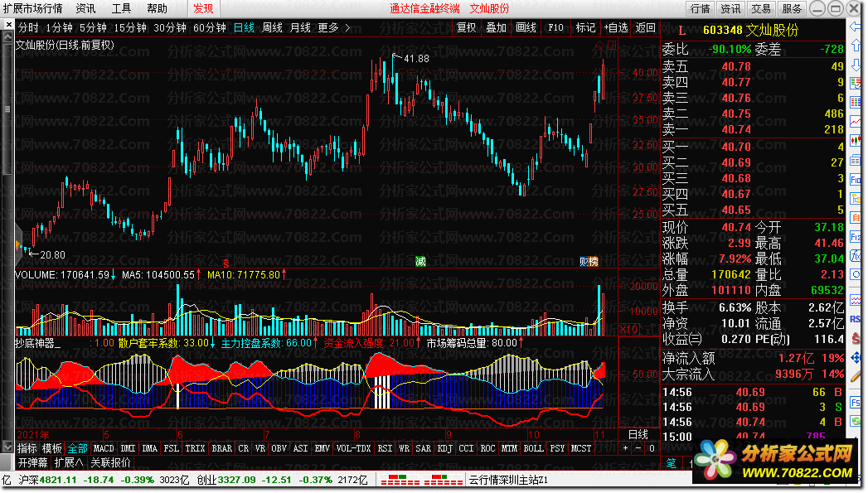This screenshot has width=868, height=493.
Task: Click the green 减 marker below the chart
Action: coord(420,261)
